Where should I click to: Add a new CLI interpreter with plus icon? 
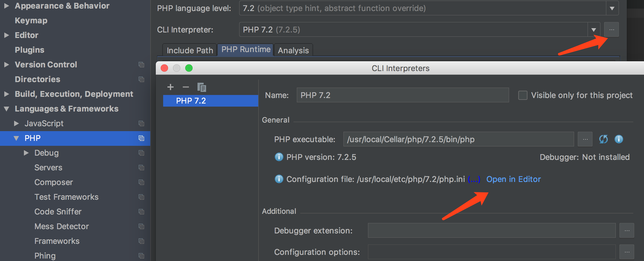[x=171, y=87]
